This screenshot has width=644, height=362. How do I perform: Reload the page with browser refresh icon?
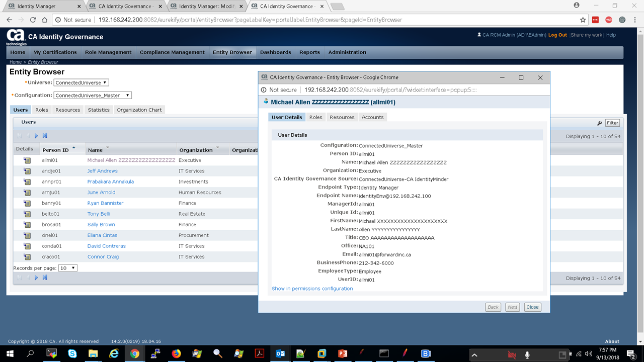[33, 20]
